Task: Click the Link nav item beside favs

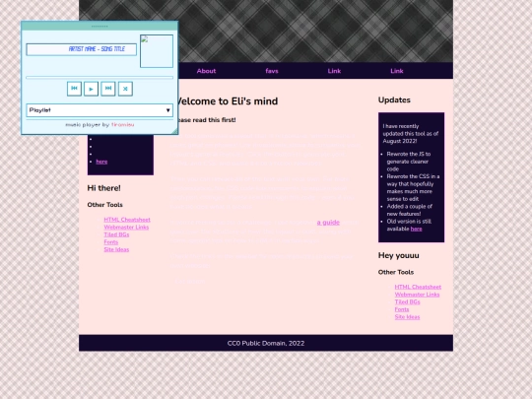Action: pos(334,71)
